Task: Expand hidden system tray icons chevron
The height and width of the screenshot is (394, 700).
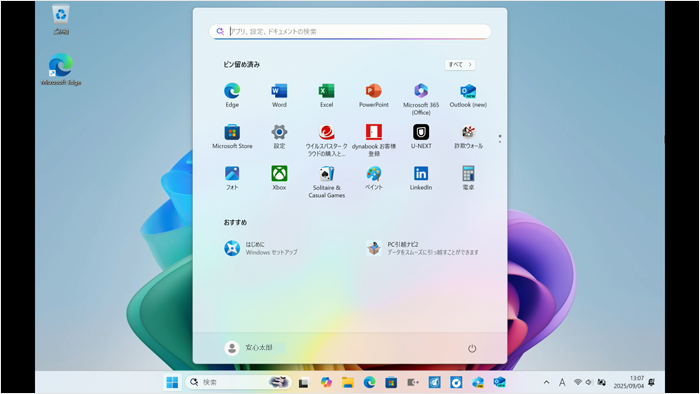Action: coord(546,382)
